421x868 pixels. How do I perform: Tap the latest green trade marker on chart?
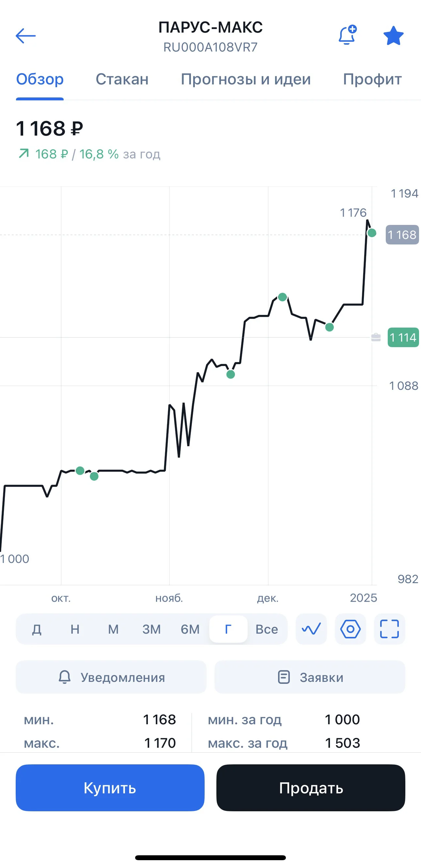click(372, 233)
